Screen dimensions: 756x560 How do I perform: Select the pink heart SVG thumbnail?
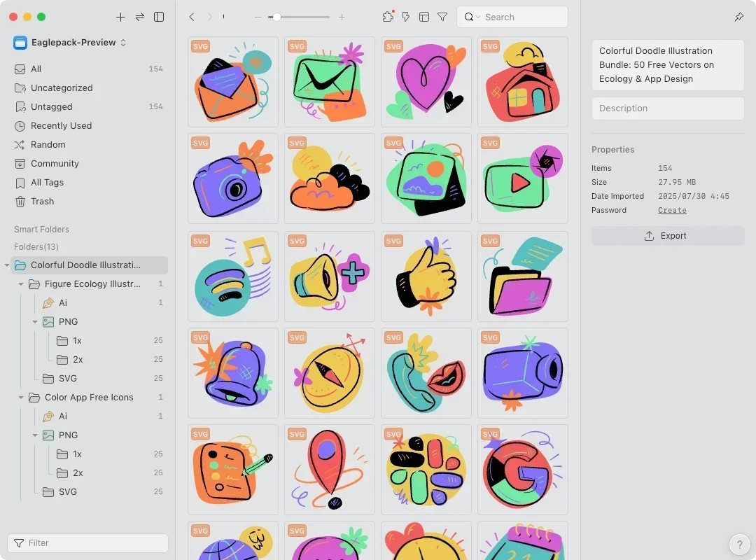426,82
